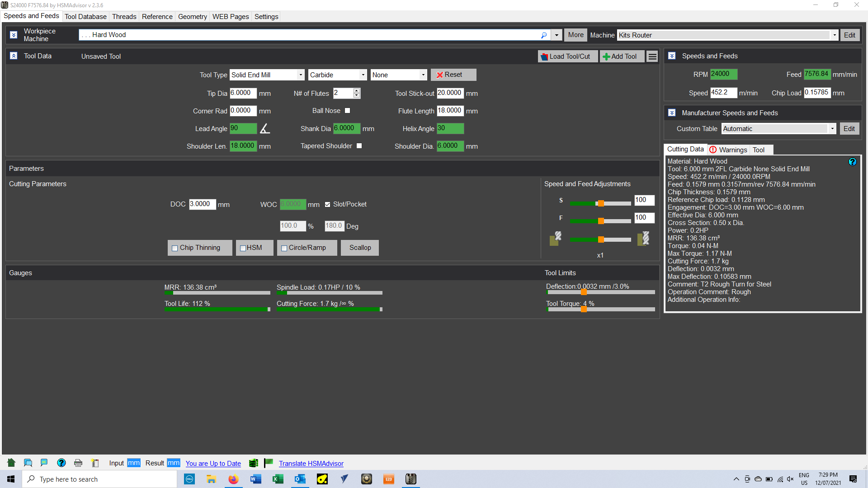This screenshot has width=868, height=488.
Task: Click the lead angle icon
Action: click(x=265, y=129)
